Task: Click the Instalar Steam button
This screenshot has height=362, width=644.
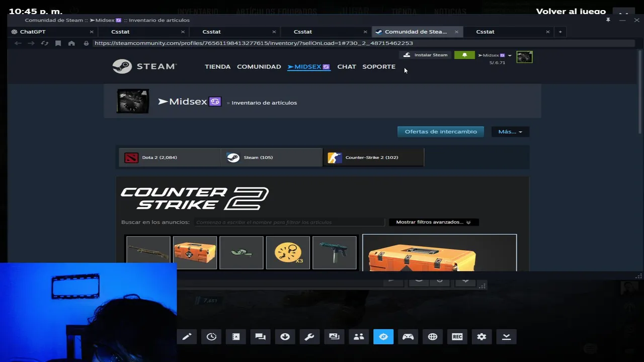Action: pyautogui.click(x=425, y=55)
